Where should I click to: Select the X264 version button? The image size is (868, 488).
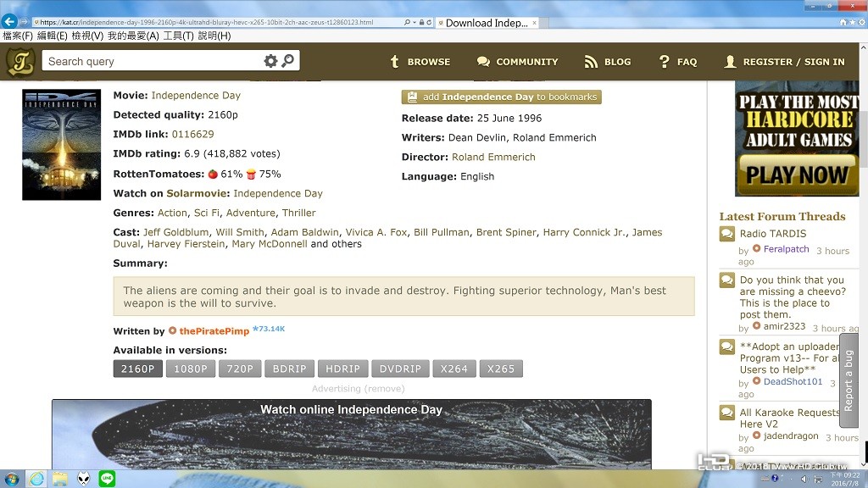(x=454, y=369)
